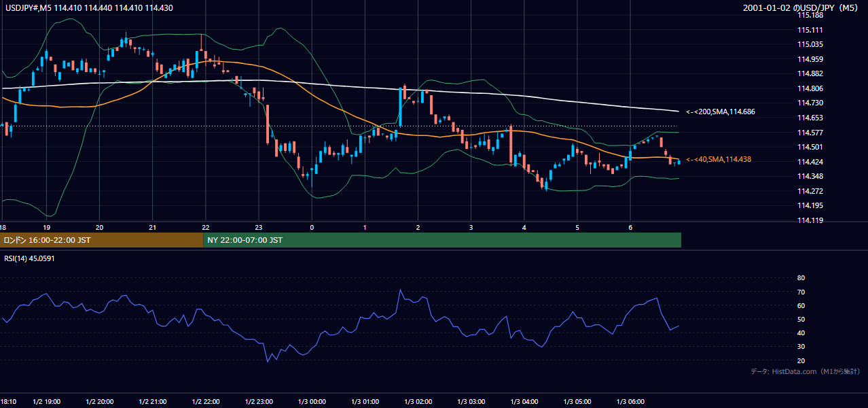868x408 pixels.
Task: Click price axis label 114.272
Action: coord(810,191)
